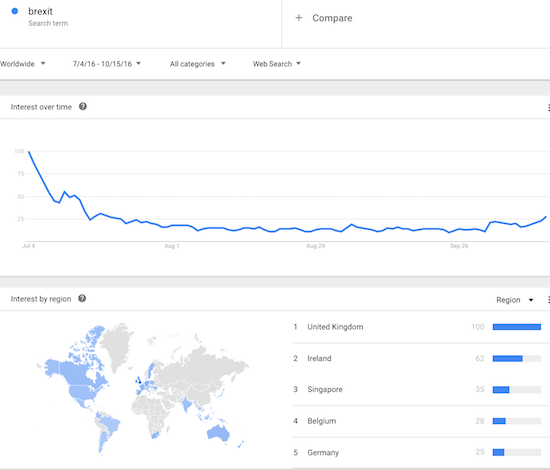Open the three-dot menu of the Interest over time card

click(x=548, y=108)
